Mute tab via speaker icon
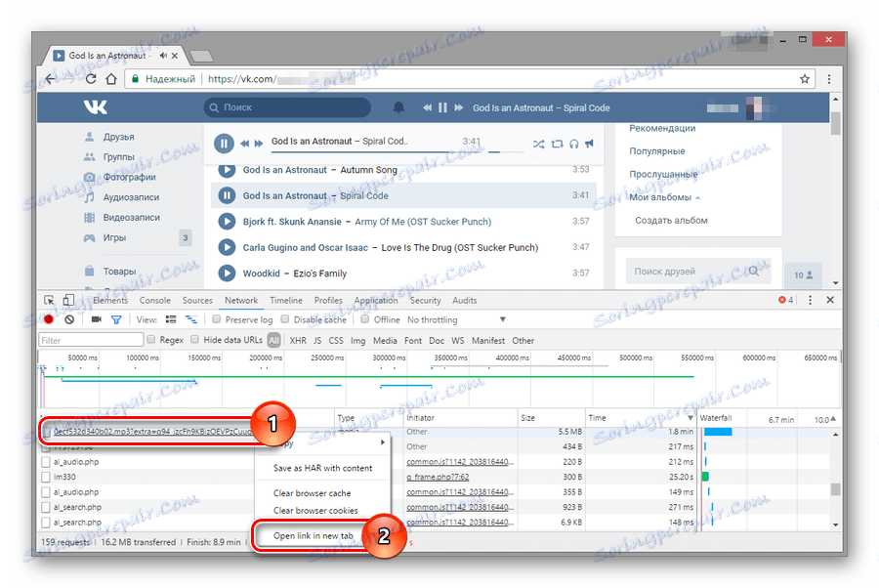Image resolution: width=879 pixels, height=588 pixels. 163,56
